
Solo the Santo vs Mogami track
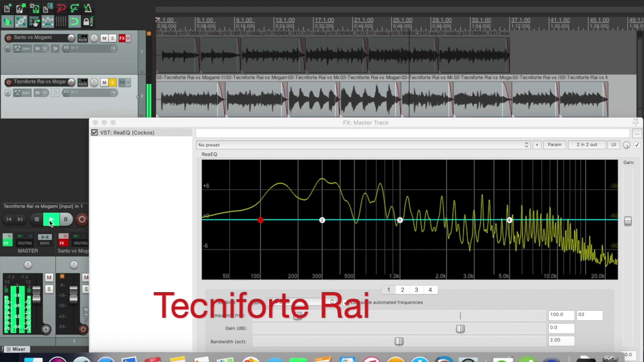112,38
